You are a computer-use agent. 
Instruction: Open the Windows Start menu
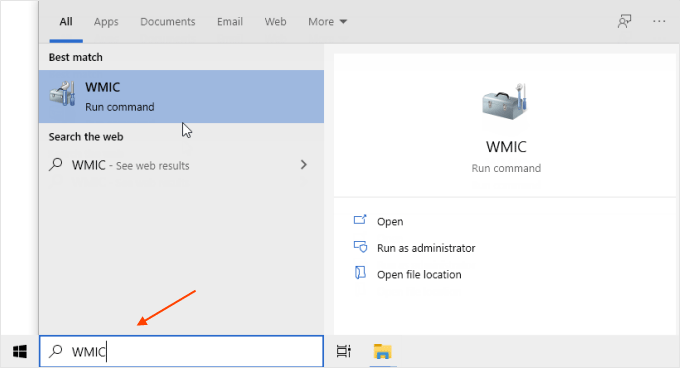[20, 352]
